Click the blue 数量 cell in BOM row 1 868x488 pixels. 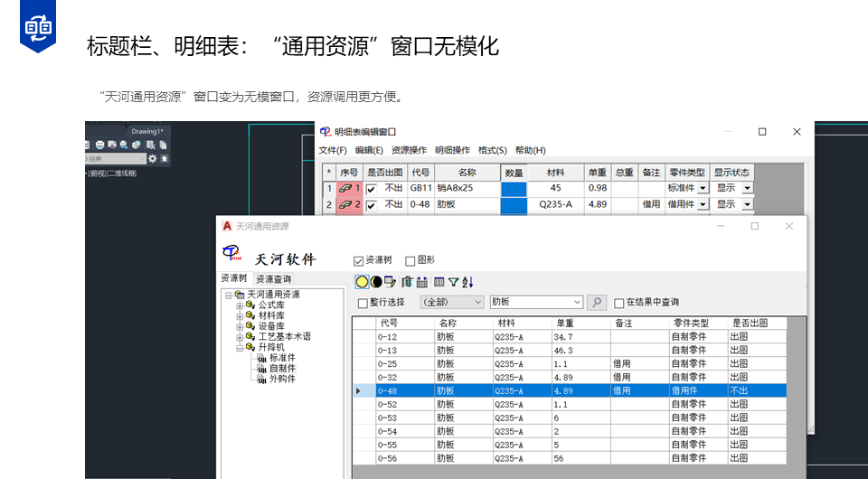tap(514, 189)
